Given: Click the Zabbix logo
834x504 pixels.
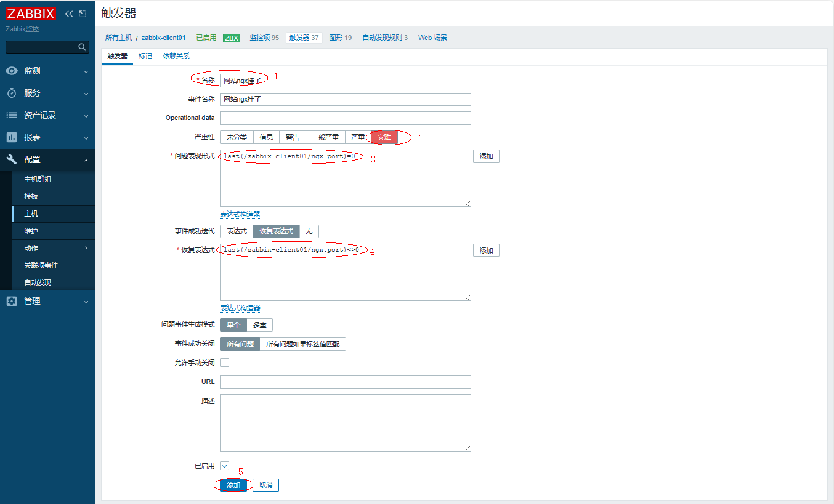Looking at the screenshot, I should pyautogui.click(x=31, y=14).
